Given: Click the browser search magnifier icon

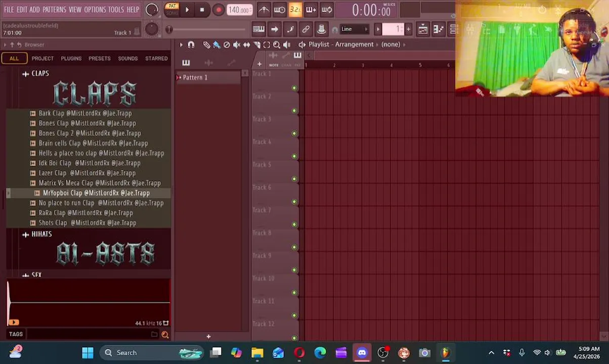Looking at the screenshot, I should 165,334.
